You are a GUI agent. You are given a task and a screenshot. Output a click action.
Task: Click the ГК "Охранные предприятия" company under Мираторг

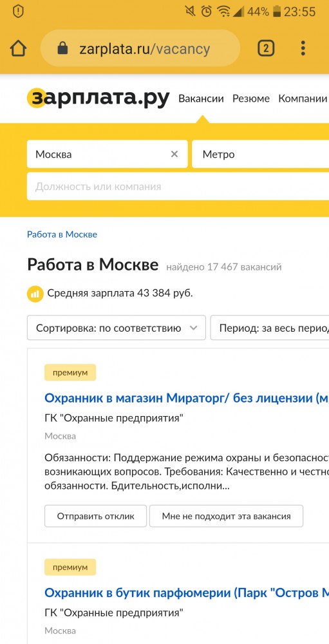pyautogui.click(x=114, y=419)
